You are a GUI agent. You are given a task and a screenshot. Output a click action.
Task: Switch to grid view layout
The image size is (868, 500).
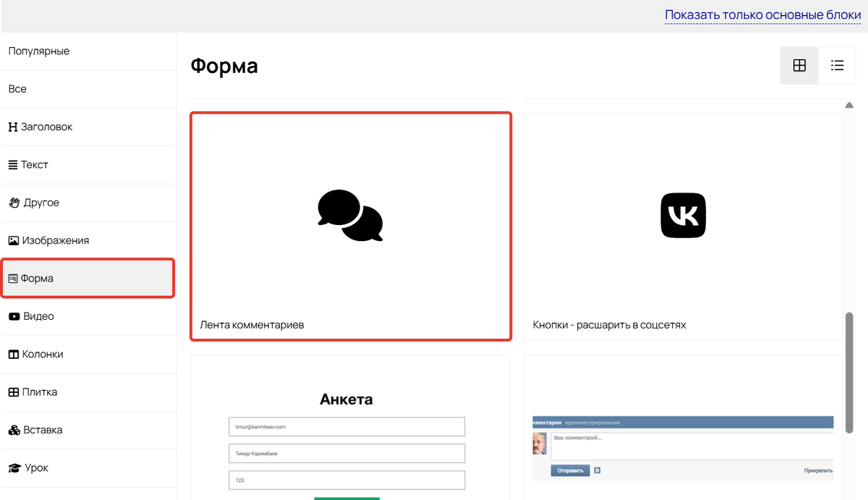tap(799, 66)
